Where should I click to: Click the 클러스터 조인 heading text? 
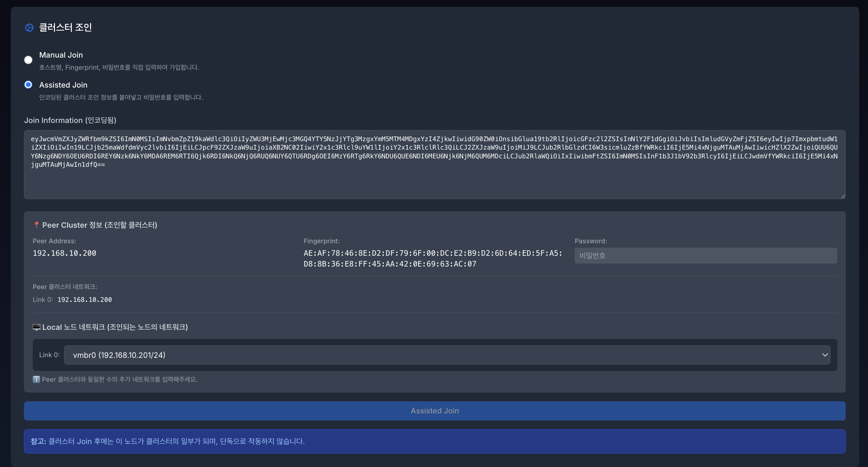click(x=65, y=27)
